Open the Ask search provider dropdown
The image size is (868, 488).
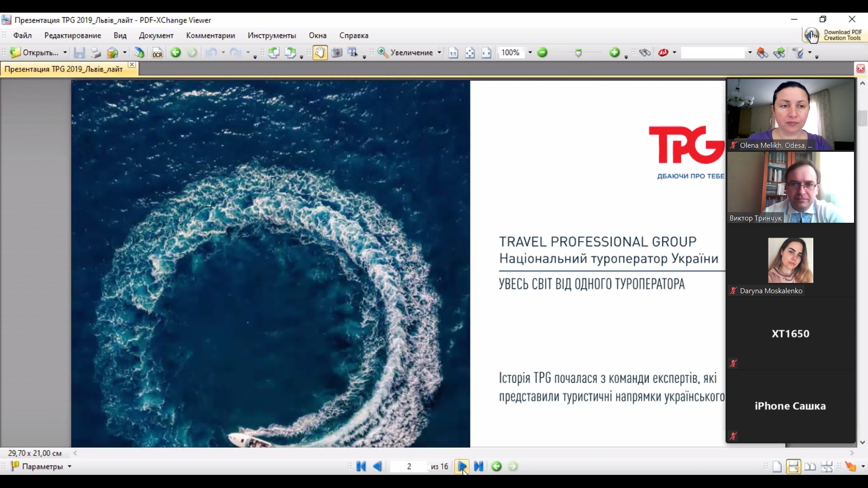tap(675, 52)
